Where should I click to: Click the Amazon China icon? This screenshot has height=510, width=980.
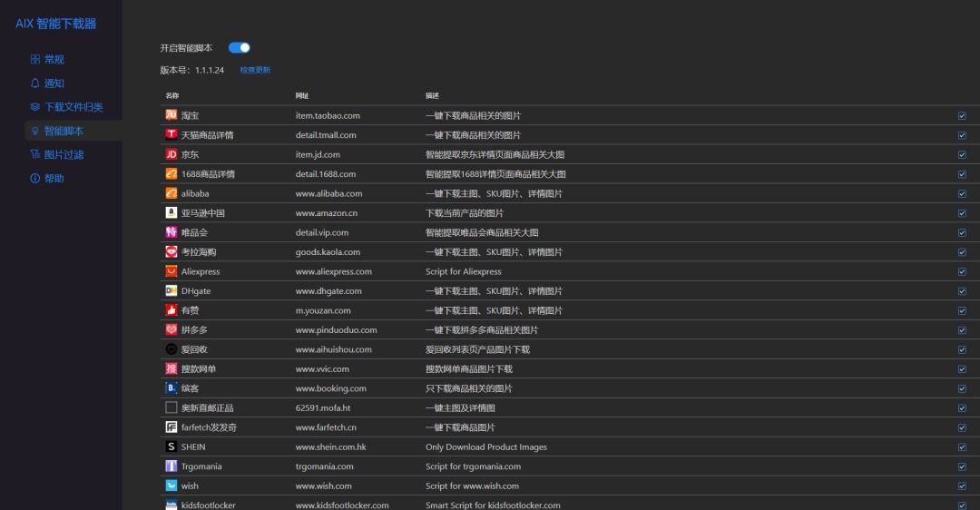(x=171, y=213)
